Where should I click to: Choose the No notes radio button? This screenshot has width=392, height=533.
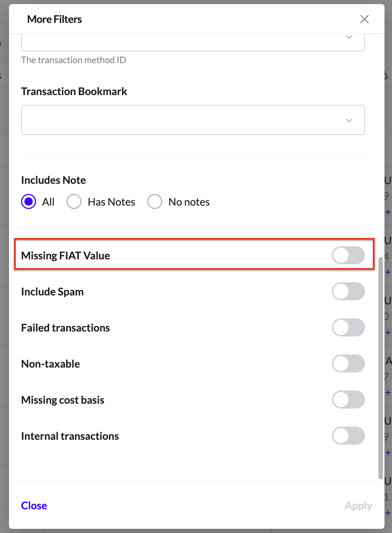155,202
